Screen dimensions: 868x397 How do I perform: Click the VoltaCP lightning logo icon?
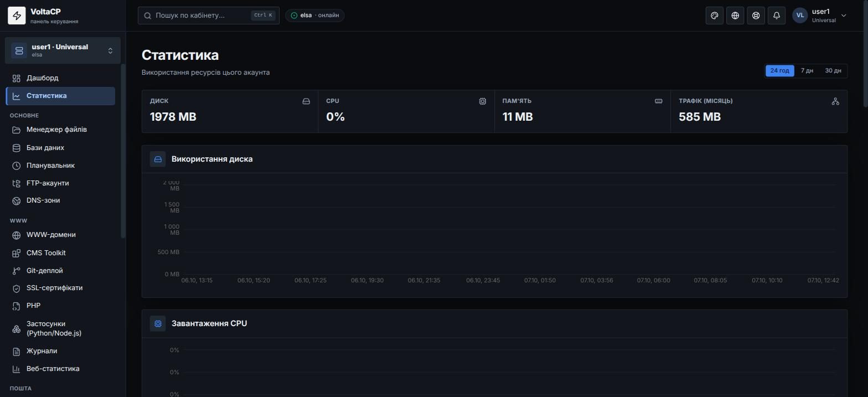point(17,16)
